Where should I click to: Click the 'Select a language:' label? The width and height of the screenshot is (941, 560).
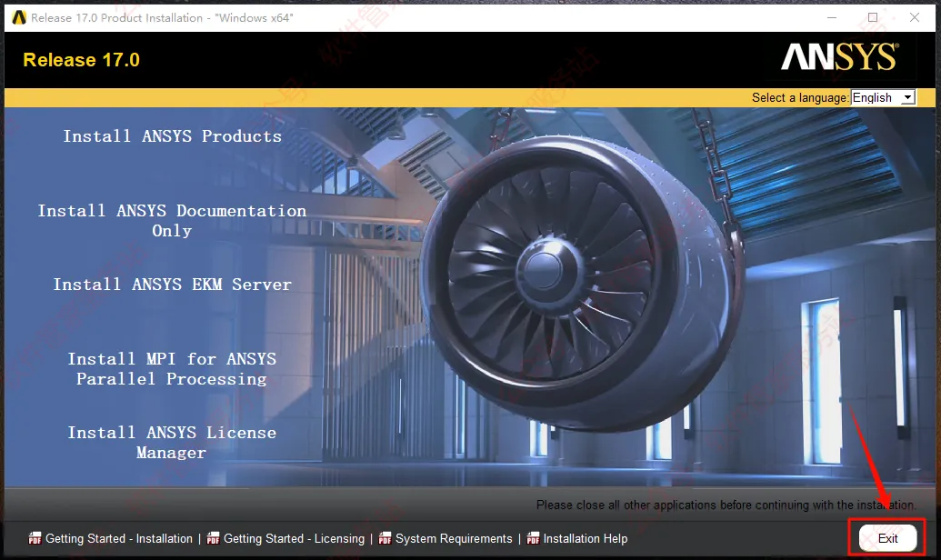800,97
